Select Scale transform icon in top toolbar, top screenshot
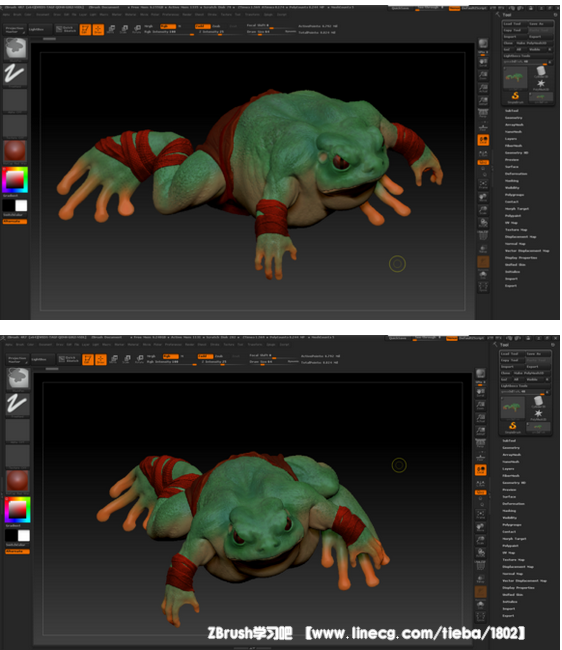562x650 pixels. coord(124,29)
